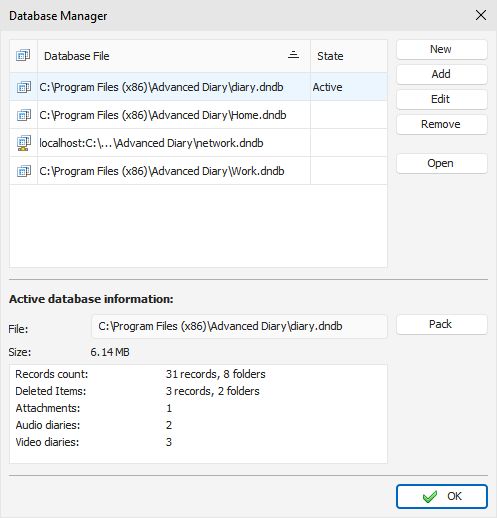The height and width of the screenshot is (518, 497).
Task: Select the Work.dndb database row
Action: 198,171
